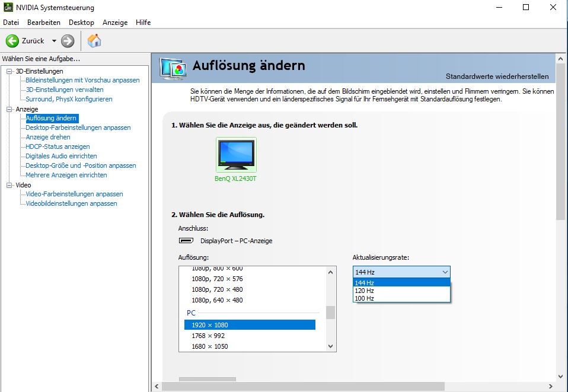Select the BenQ XL2430T monitor icon
Viewport: 568px width, 392px height.
[236, 154]
